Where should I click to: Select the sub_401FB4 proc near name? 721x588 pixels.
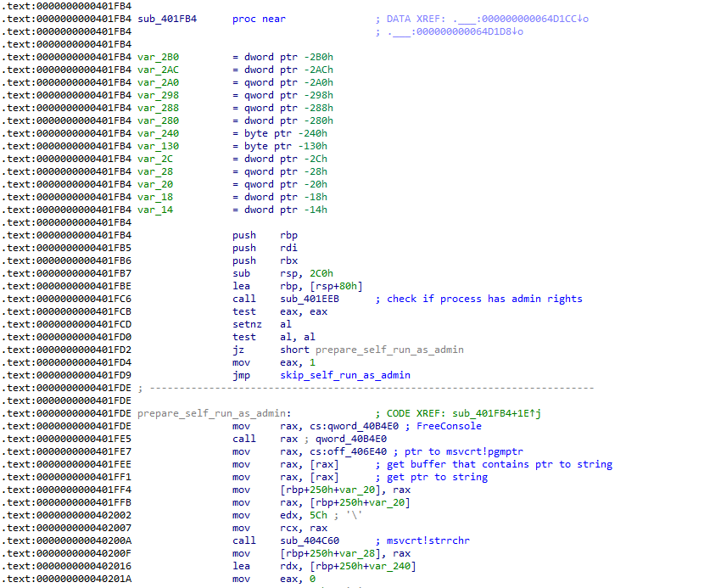[166, 19]
